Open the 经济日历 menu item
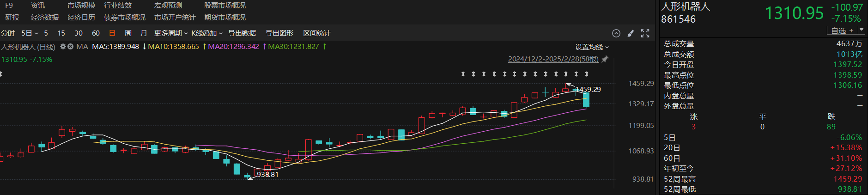Image resolution: width=868 pixels, height=195 pixels. click(x=81, y=18)
